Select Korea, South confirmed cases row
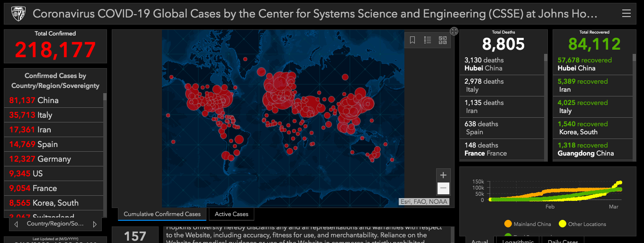The image size is (644, 243). point(54,203)
